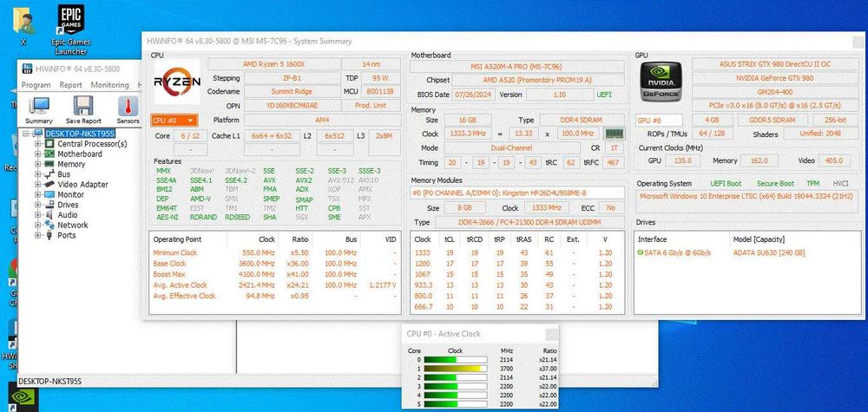868x412 pixels.
Task: Click the Video Adapter card icon in tree
Action: coord(49,184)
